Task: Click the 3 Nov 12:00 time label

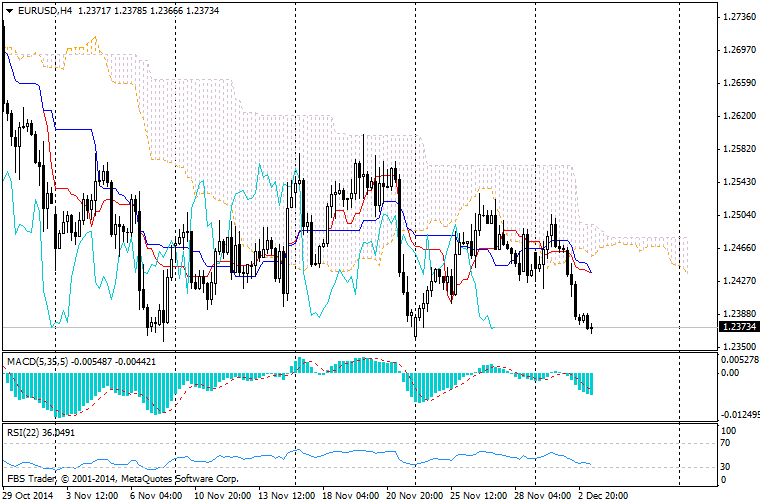Action: [x=92, y=496]
